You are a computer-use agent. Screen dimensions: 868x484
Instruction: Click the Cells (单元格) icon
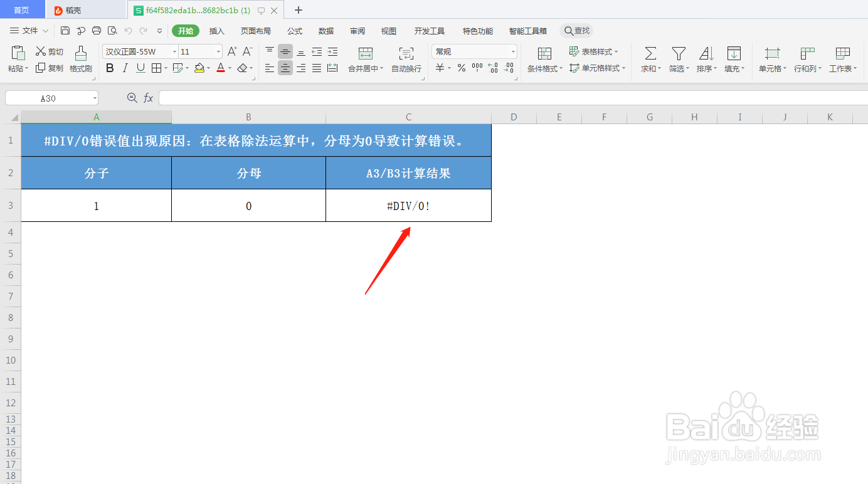click(773, 53)
